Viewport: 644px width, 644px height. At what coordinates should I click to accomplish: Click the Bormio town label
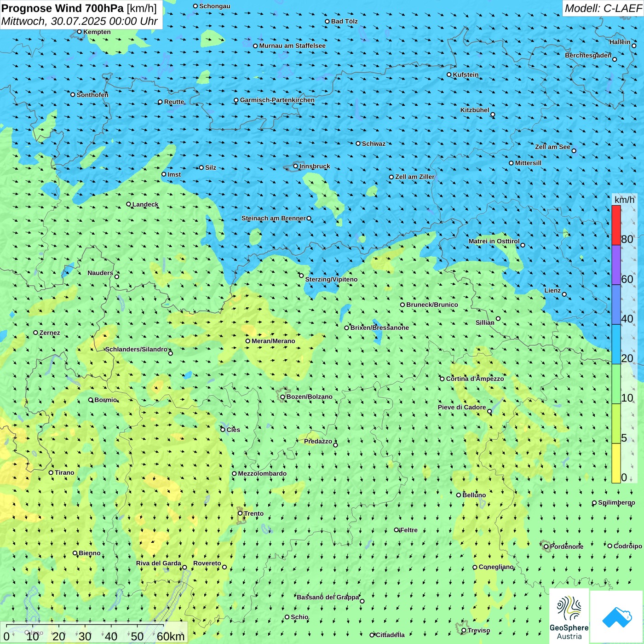pos(105,400)
